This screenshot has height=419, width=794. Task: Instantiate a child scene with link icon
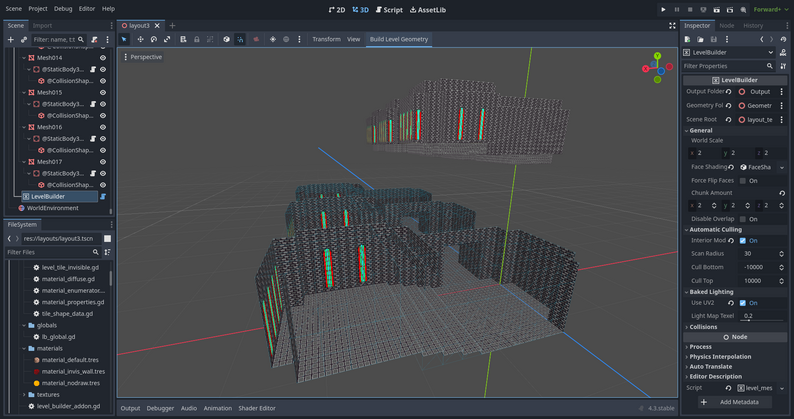[x=23, y=39]
